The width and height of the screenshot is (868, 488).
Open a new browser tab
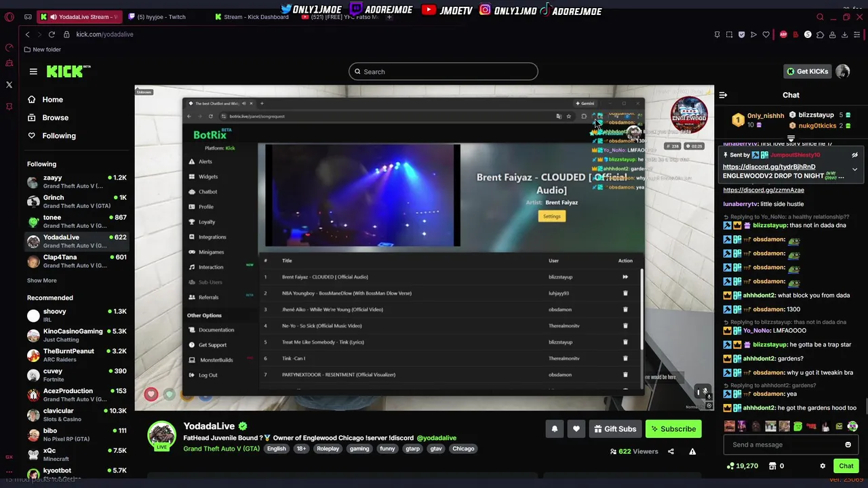tap(389, 17)
